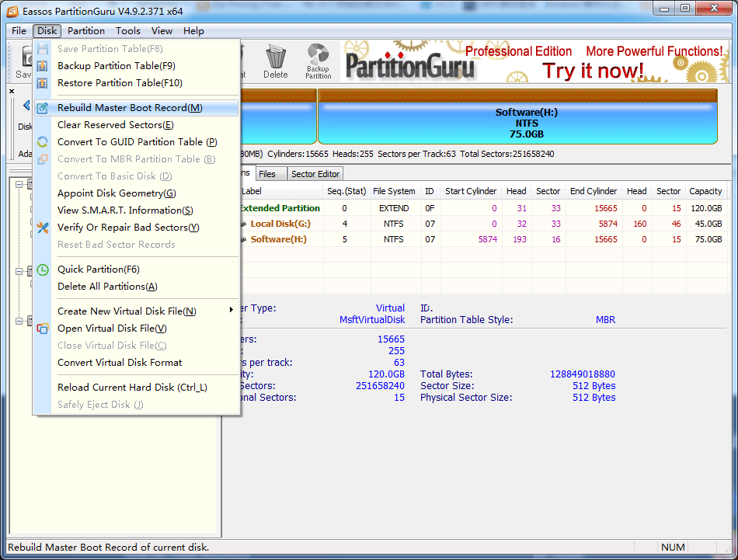Click the EXTEND file system cell
Viewport: 738px width, 560px height.
(x=394, y=208)
